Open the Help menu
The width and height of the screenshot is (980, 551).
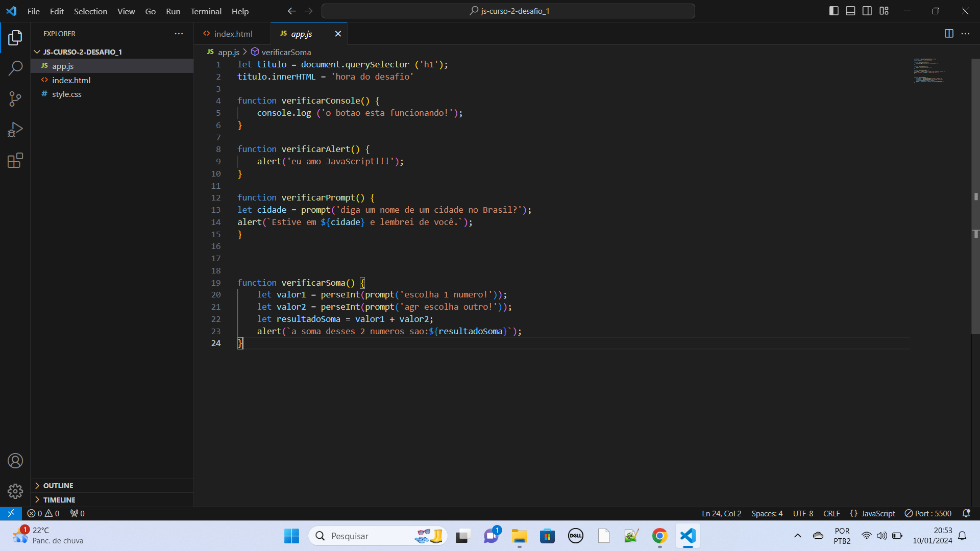click(x=240, y=11)
